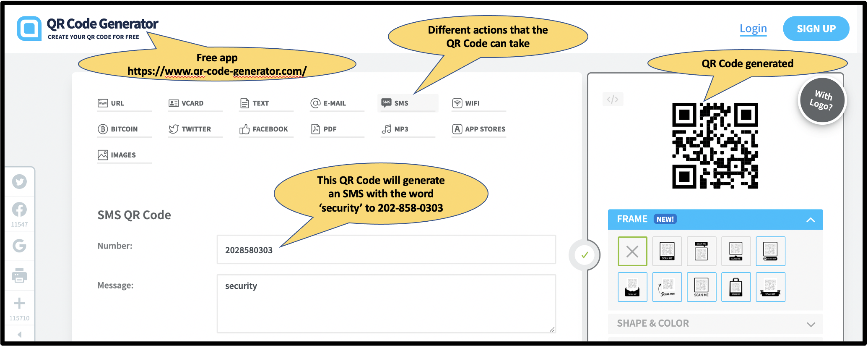Click the Google share icon in sidebar
This screenshot has height=346, width=868.
(x=19, y=246)
